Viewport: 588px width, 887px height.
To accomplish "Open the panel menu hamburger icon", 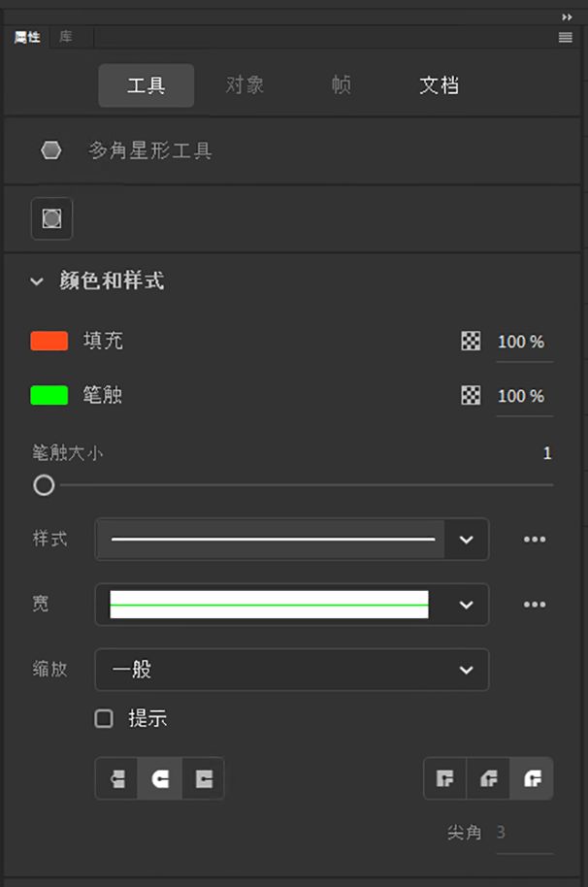I will pyautogui.click(x=565, y=37).
